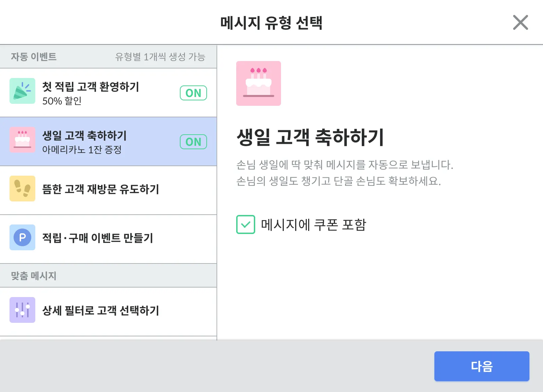
Task: Select 첫 적립 고객 환영하기 menu item
Action: coord(91,87)
